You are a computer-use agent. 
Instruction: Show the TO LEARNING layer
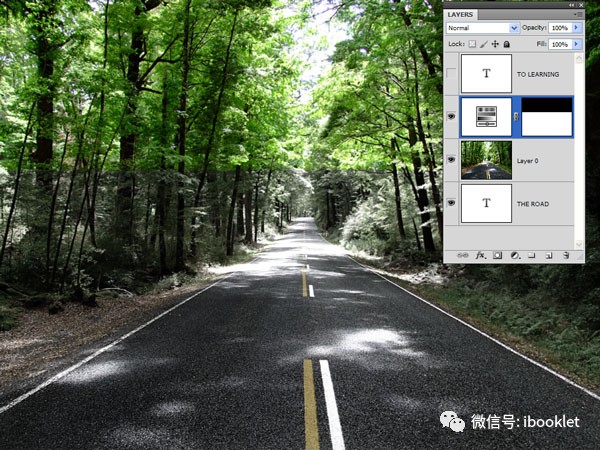tap(452, 73)
